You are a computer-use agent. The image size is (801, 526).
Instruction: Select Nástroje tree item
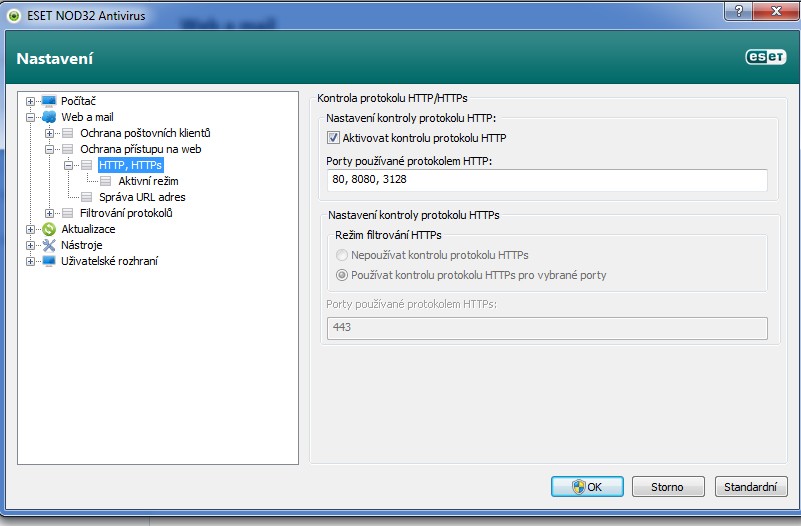(82, 245)
